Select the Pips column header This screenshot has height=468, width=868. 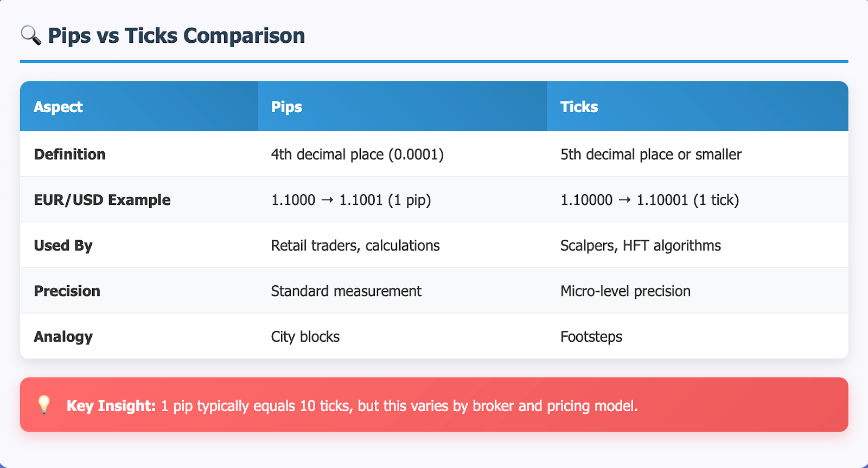click(402, 106)
